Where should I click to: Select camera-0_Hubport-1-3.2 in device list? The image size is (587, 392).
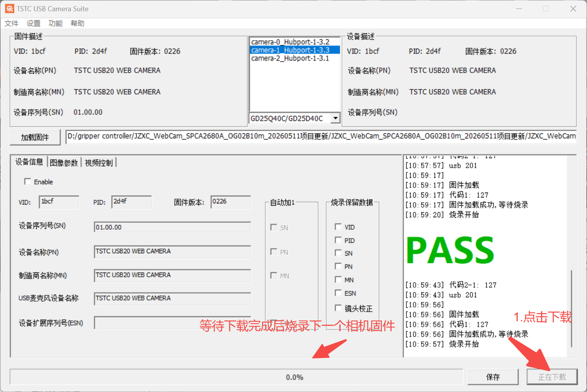(295, 42)
